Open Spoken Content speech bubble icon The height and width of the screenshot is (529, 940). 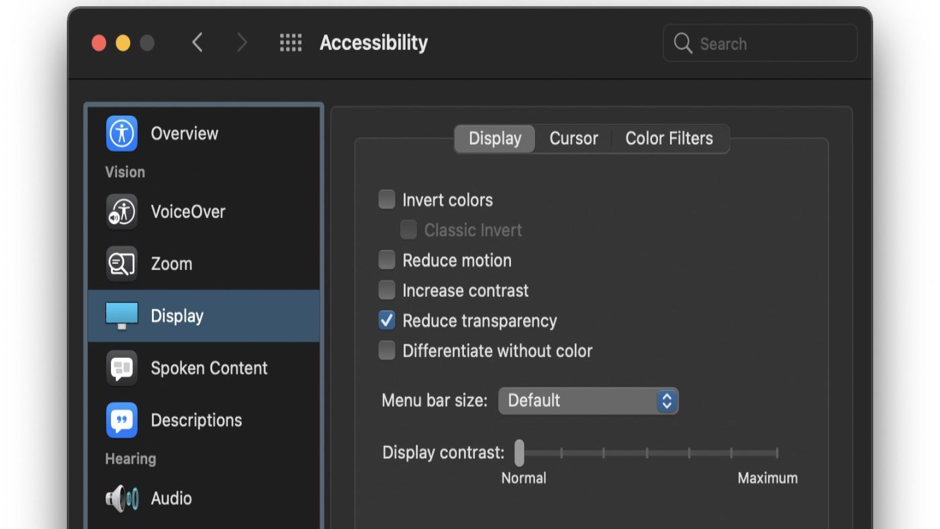122,368
